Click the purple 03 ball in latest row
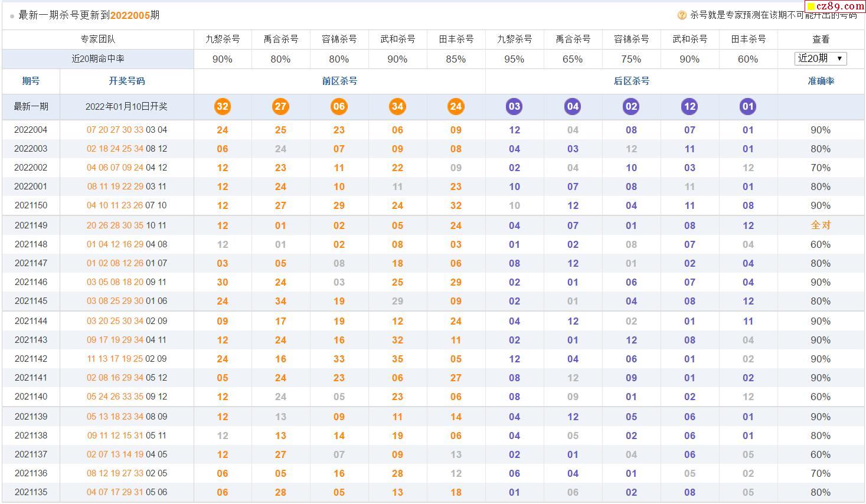866x504 pixels. point(514,107)
